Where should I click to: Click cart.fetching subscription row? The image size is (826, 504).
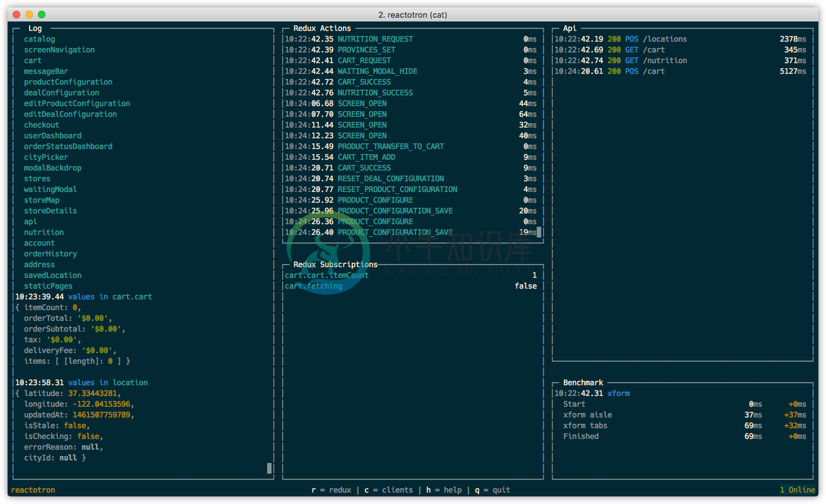click(x=410, y=286)
